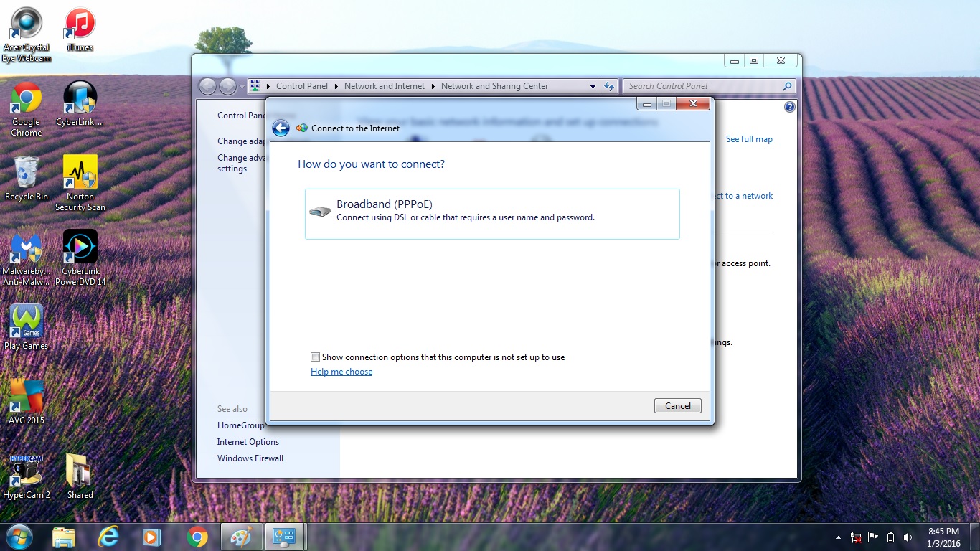The image size is (980, 551).
Task: Select the AVG 2015 desktop shortcut
Action: click(27, 402)
